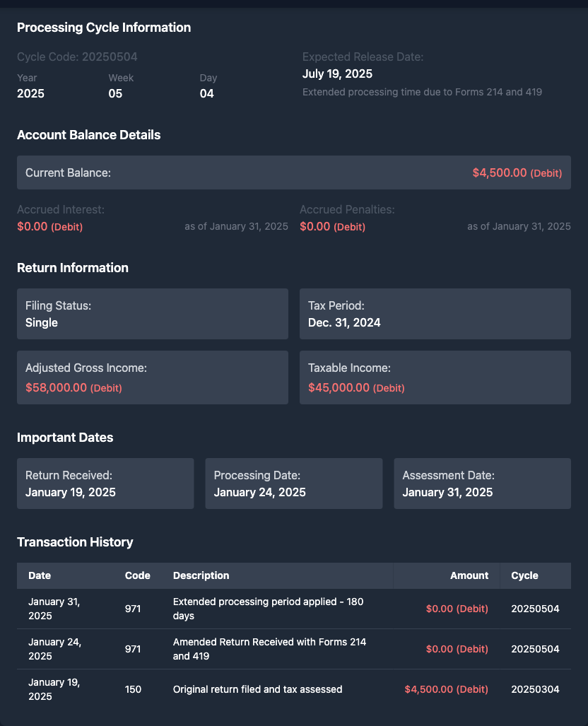The image size is (588, 726).
Task: Click the Tax Period card
Action: tap(435, 314)
